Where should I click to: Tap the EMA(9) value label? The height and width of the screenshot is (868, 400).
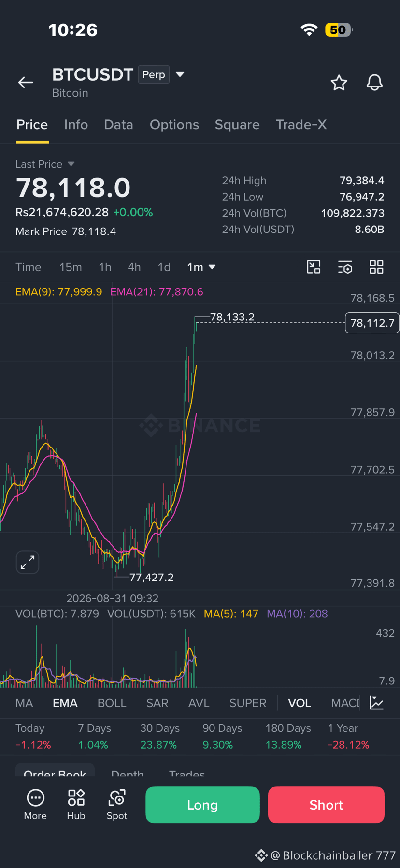(x=59, y=292)
